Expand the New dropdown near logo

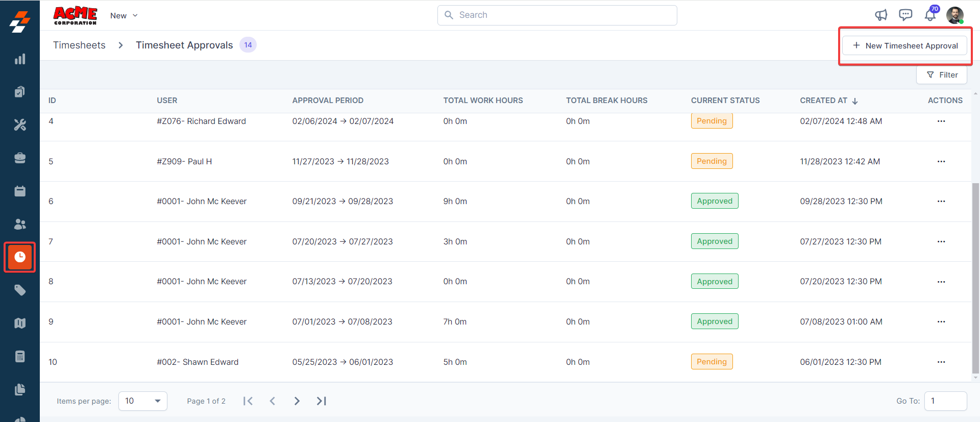coord(124,16)
